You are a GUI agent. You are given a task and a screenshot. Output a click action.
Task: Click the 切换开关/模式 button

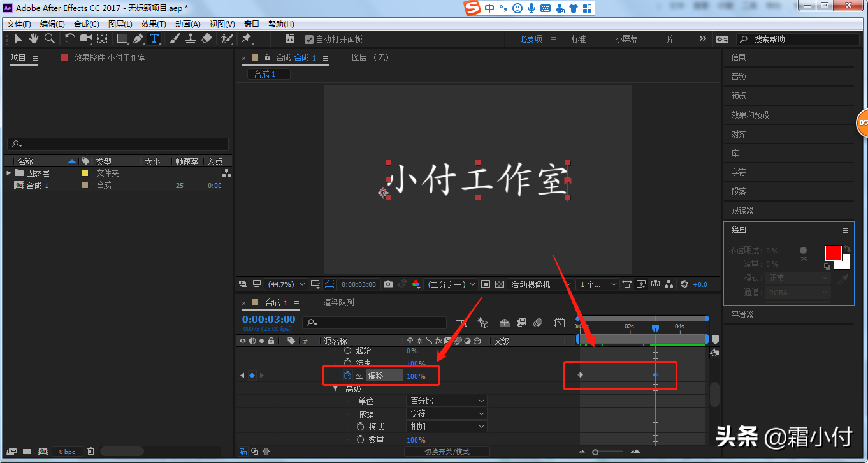(447, 452)
